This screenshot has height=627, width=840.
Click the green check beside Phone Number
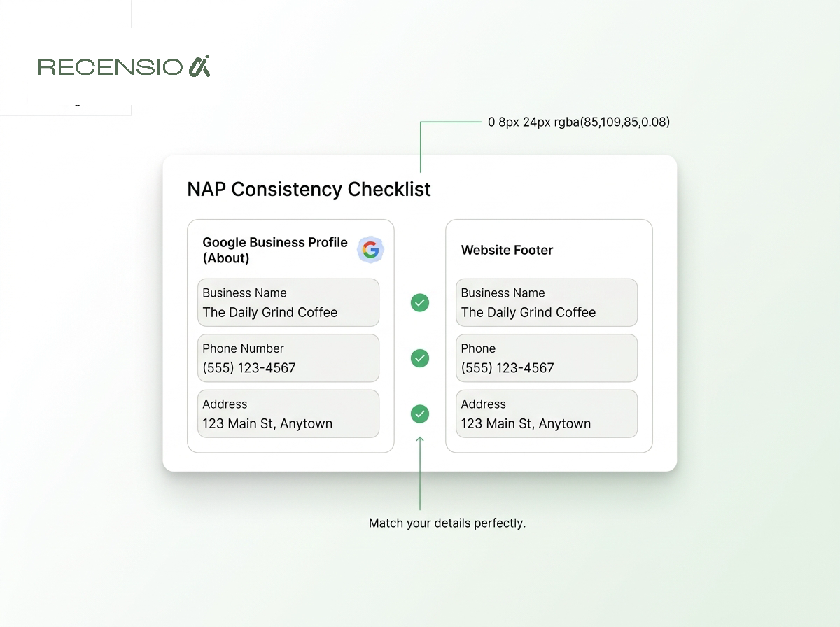point(420,358)
